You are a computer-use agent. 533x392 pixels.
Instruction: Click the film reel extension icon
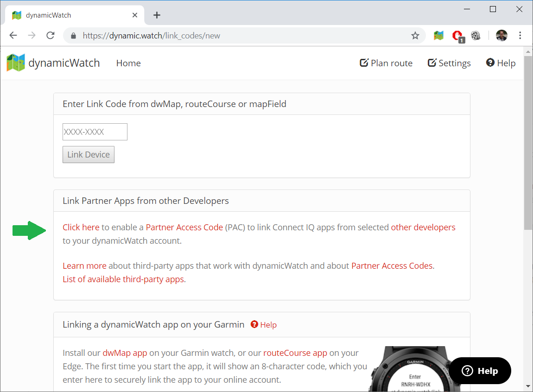[476, 36]
